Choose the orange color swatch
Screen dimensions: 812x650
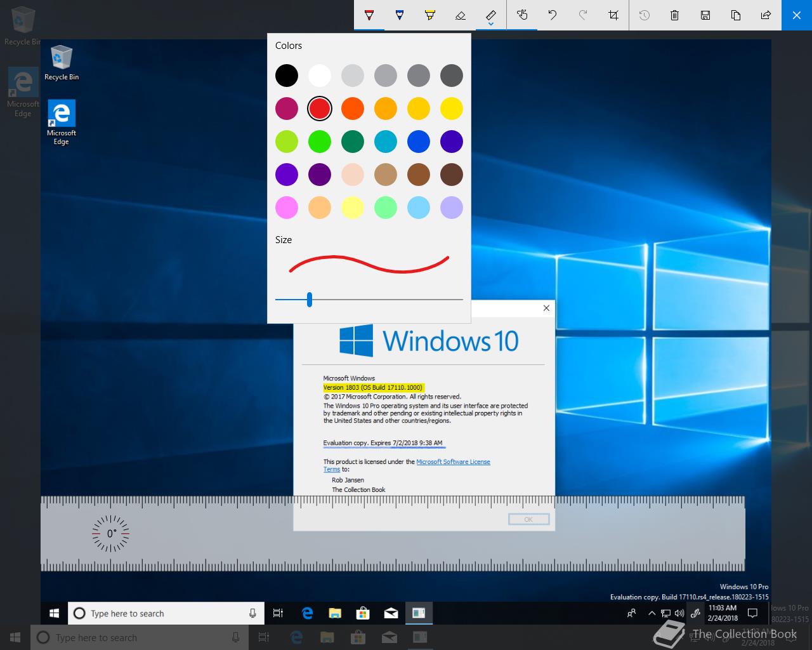[x=353, y=109]
